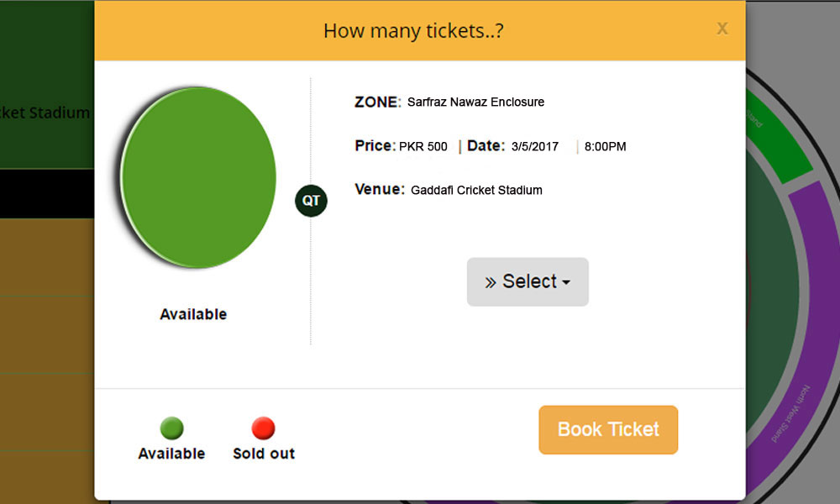This screenshot has width=840, height=504.
Task: Open the Select ticket quantity dropdown
Action: (528, 281)
